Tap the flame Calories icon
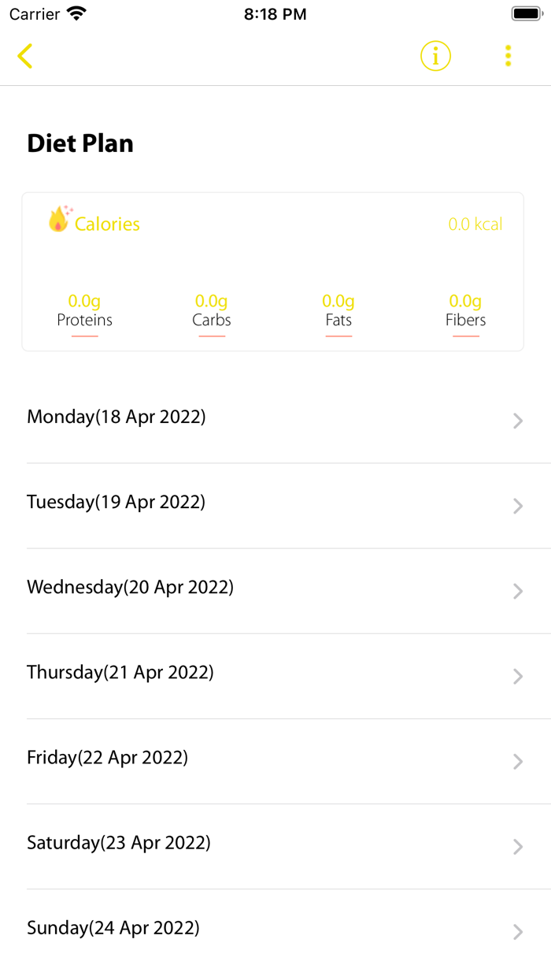 (57, 221)
